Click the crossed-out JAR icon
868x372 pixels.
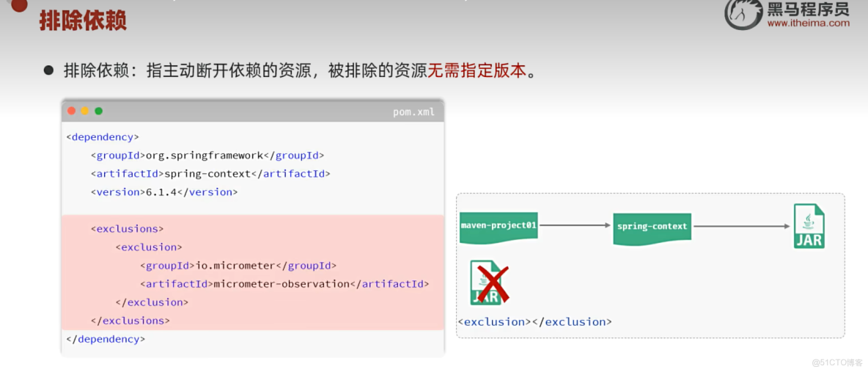(489, 282)
